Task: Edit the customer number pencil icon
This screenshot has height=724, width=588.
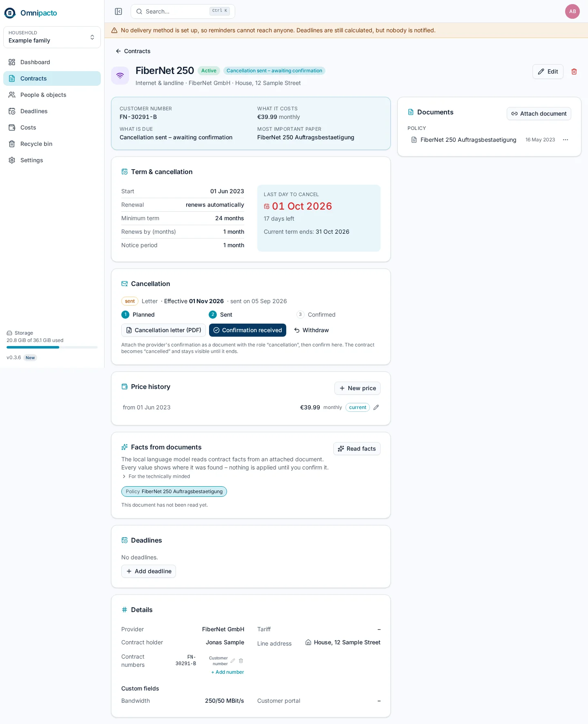Action: pos(233,661)
